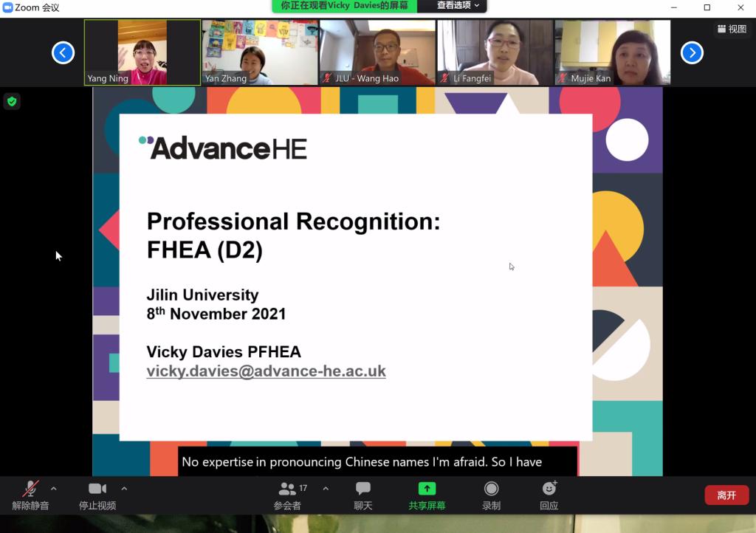The width and height of the screenshot is (756, 533).
Task: Click '8th November 2021' date text
Action: [x=216, y=314]
